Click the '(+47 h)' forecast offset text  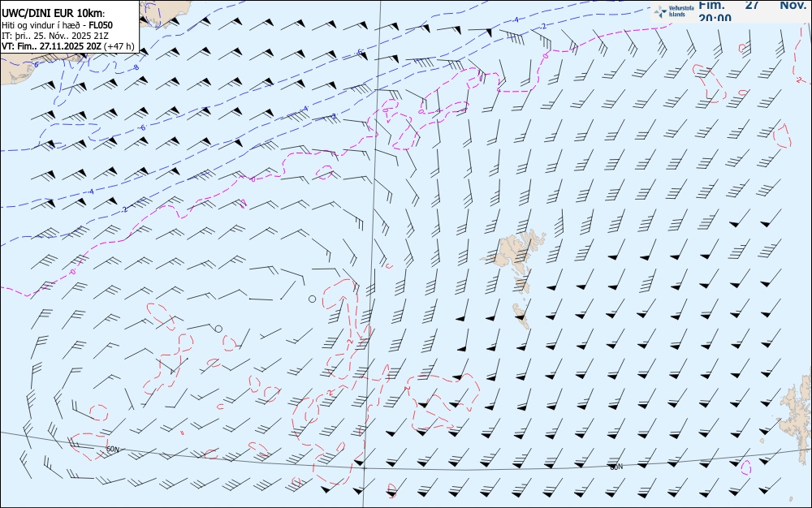(x=119, y=46)
